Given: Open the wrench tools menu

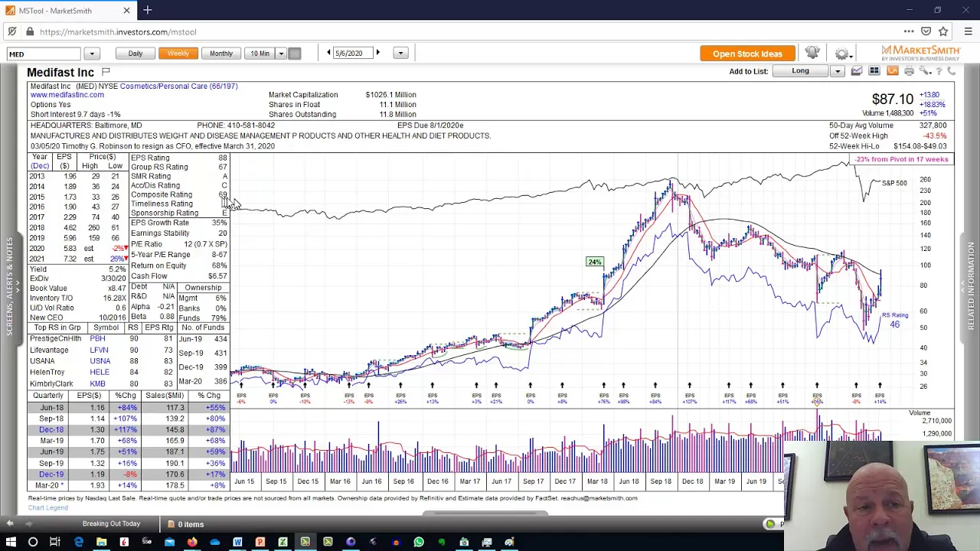Looking at the screenshot, I should click(925, 71).
